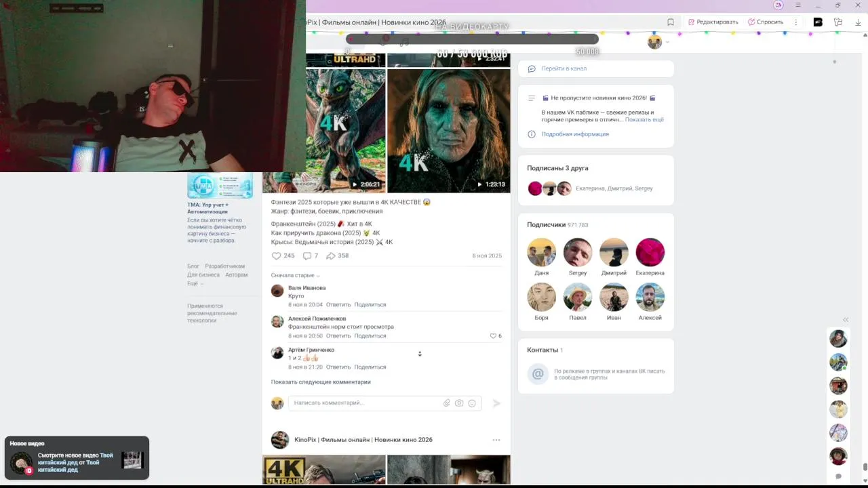Open the messenger chat bubble icon at sidebar bottom
The height and width of the screenshot is (488, 868).
click(838, 476)
